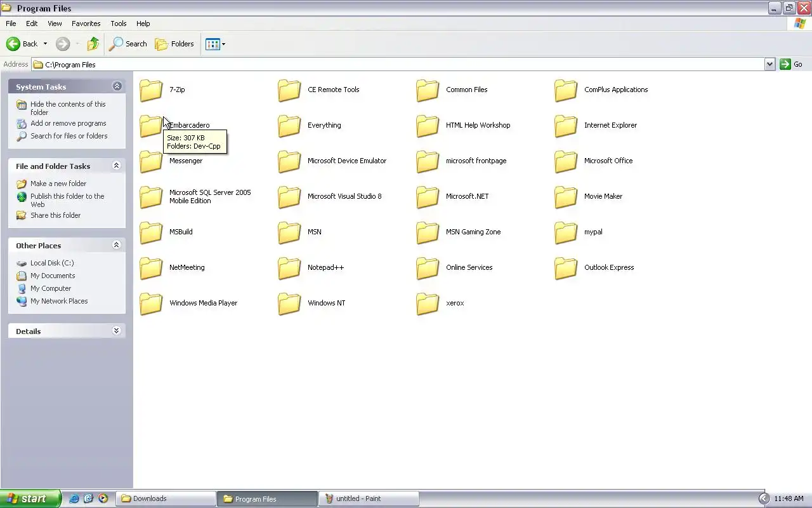Screen dimensions: 812x508
Task: Select the MSN Gaming Zone folder icon
Action: click(x=428, y=232)
